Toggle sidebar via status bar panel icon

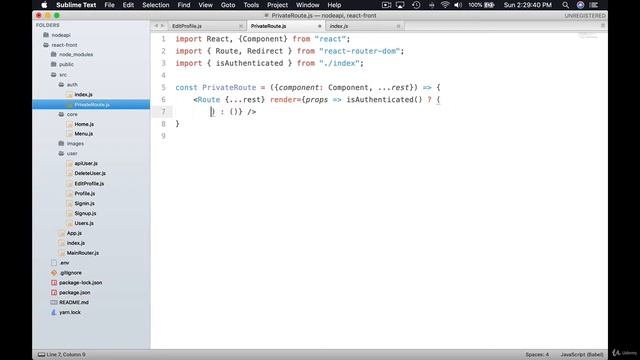(41, 355)
